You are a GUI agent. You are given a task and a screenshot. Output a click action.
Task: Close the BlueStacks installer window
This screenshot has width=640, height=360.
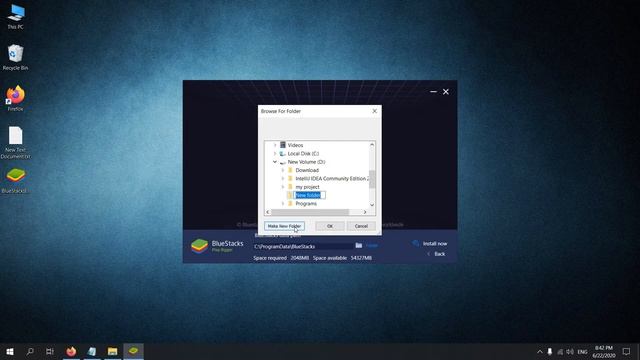(x=446, y=92)
